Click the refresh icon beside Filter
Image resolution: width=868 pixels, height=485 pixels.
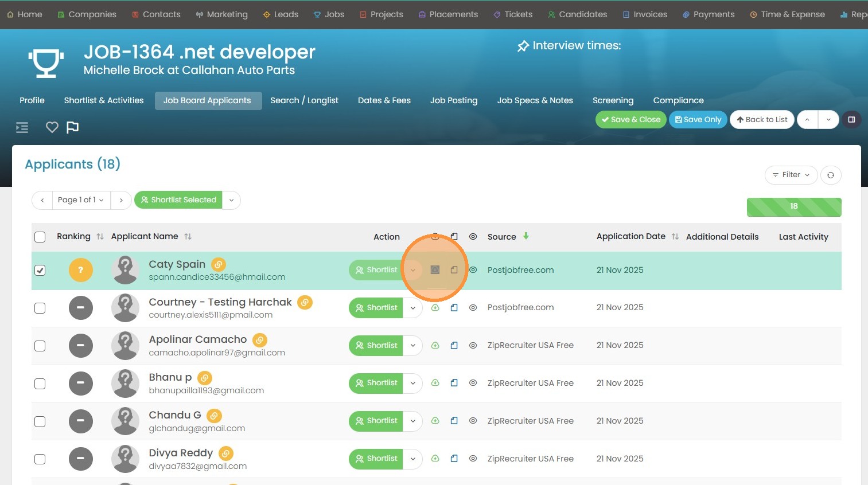[831, 175]
